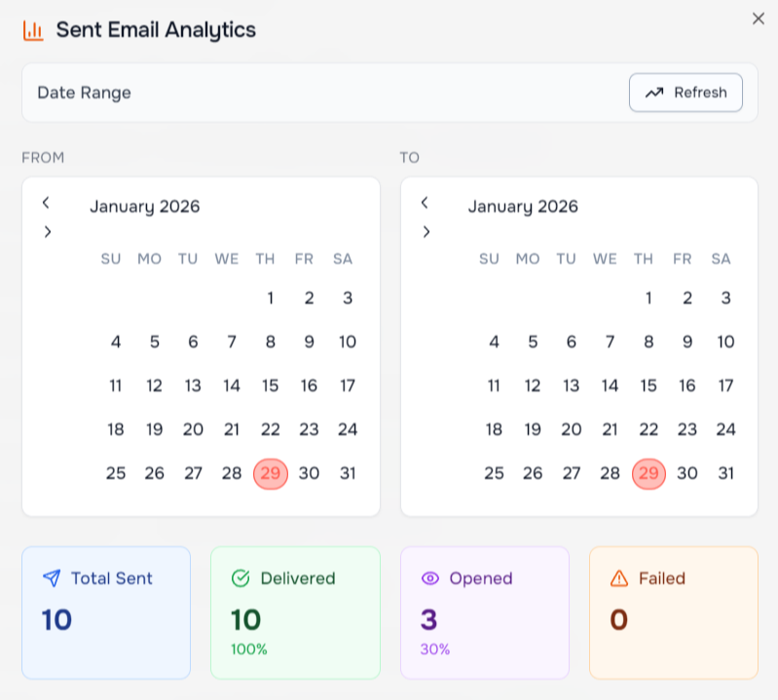Click the bar chart analytics icon
Screen dimensions: 778x700
[x=33, y=30]
